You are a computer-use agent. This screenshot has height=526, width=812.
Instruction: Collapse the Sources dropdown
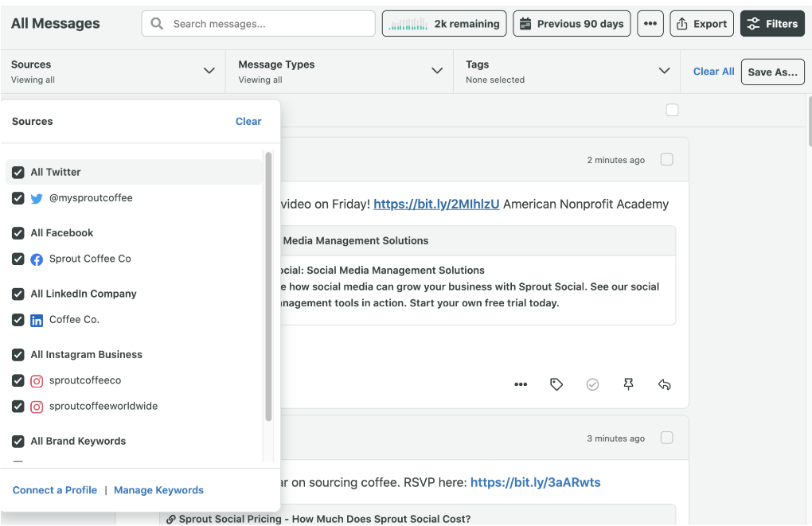click(x=209, y=71)
